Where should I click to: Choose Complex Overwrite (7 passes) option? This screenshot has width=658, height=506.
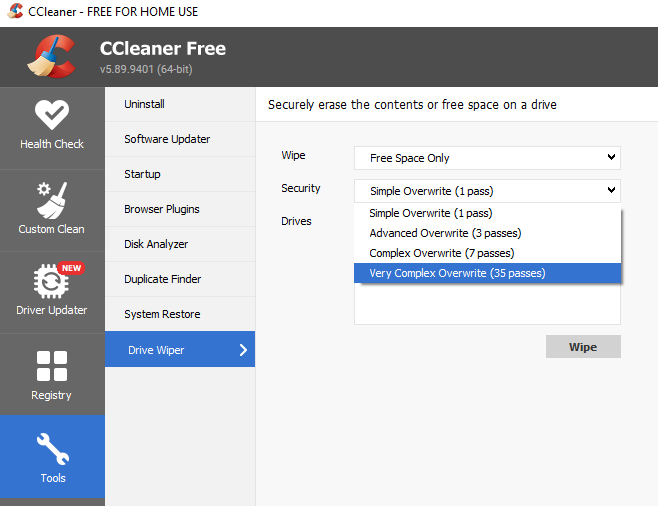(487, 253)
